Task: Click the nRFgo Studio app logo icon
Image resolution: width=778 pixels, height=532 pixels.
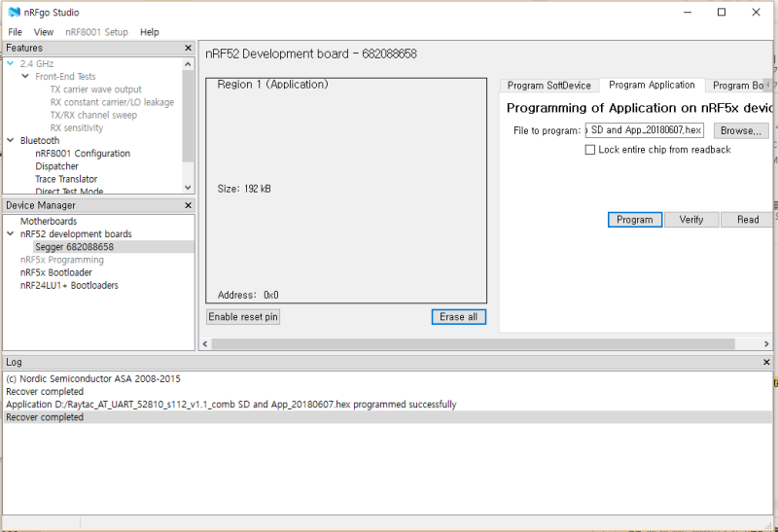Action: pyautogui.click(x=14, y=13)
